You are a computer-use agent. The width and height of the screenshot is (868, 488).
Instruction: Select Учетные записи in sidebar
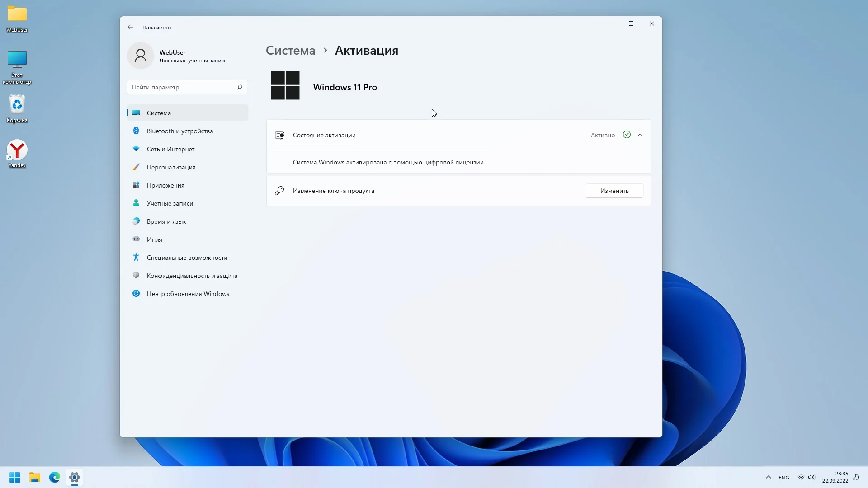[x=170, y=203]
